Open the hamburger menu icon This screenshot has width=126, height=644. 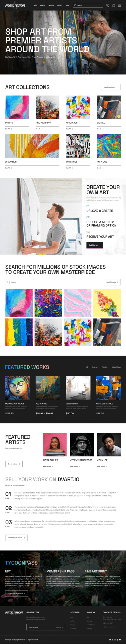pos(119,5)
